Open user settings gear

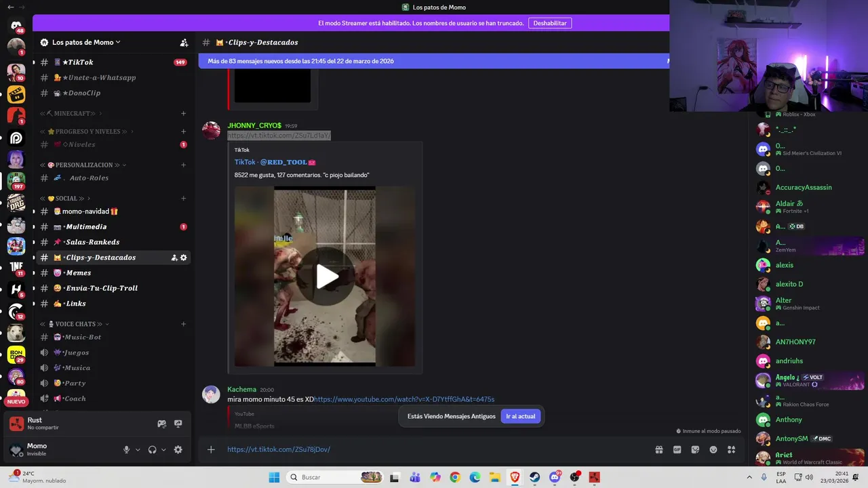178,449
